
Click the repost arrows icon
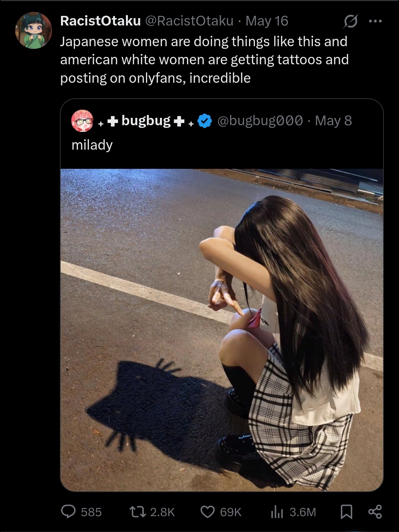pos(137,512)
